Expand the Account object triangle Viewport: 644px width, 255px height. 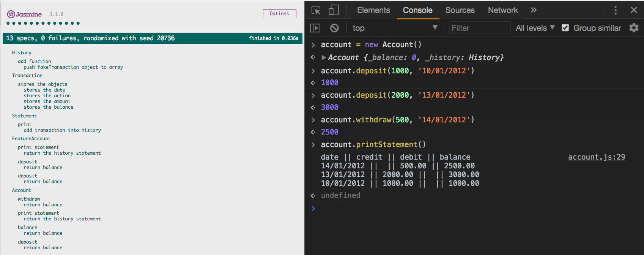(324, 57)
